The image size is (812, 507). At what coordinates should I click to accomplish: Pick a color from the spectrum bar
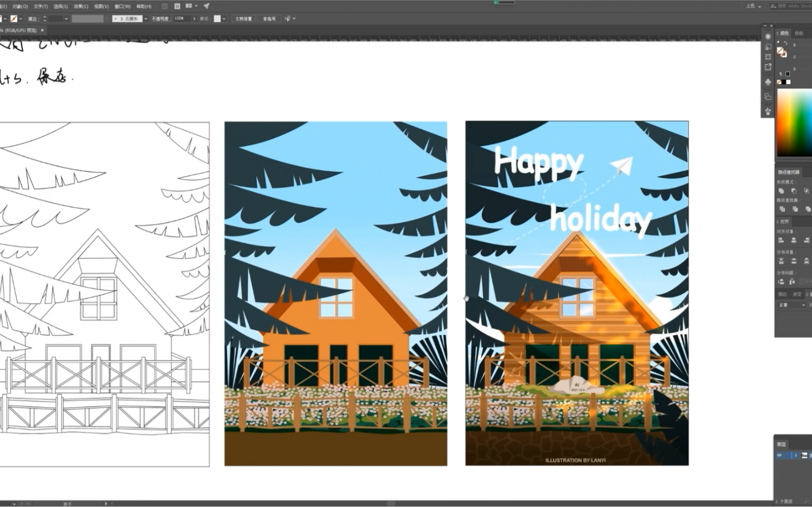pyautogui.click(x=794, y=122)
